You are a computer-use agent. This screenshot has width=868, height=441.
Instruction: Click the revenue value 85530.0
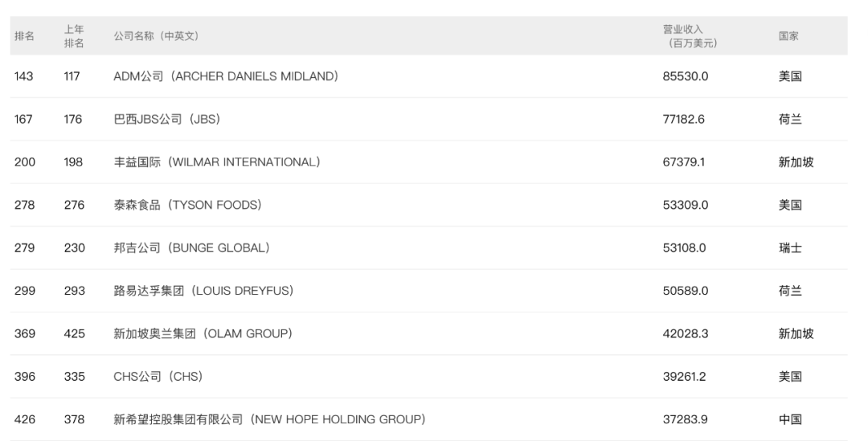click(x=686, y=76)
